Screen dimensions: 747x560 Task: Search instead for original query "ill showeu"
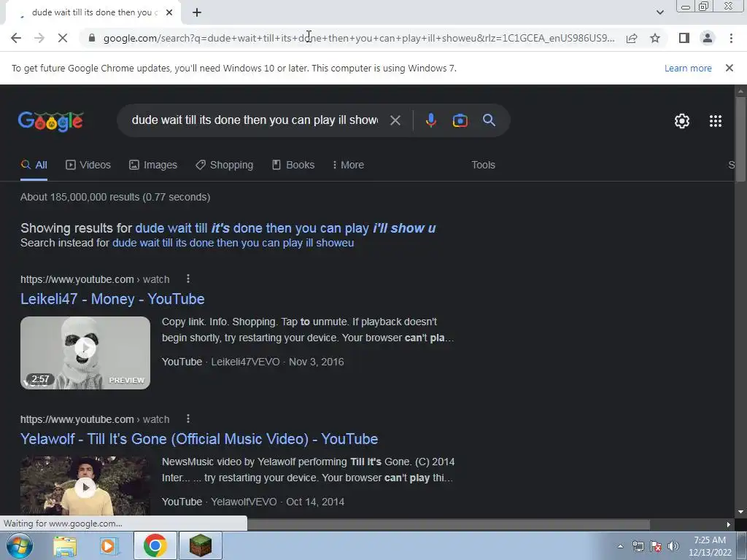(x=233, y=243)
